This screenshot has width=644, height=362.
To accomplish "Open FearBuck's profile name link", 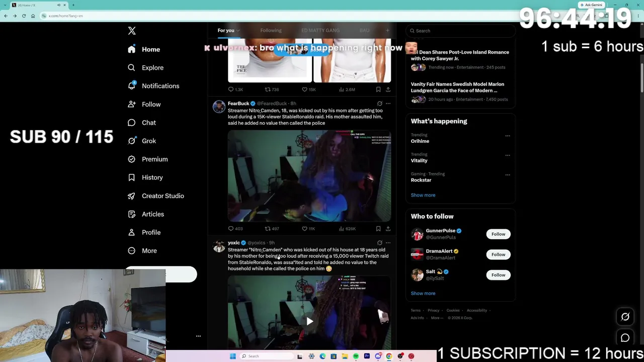I will (238, 104).
